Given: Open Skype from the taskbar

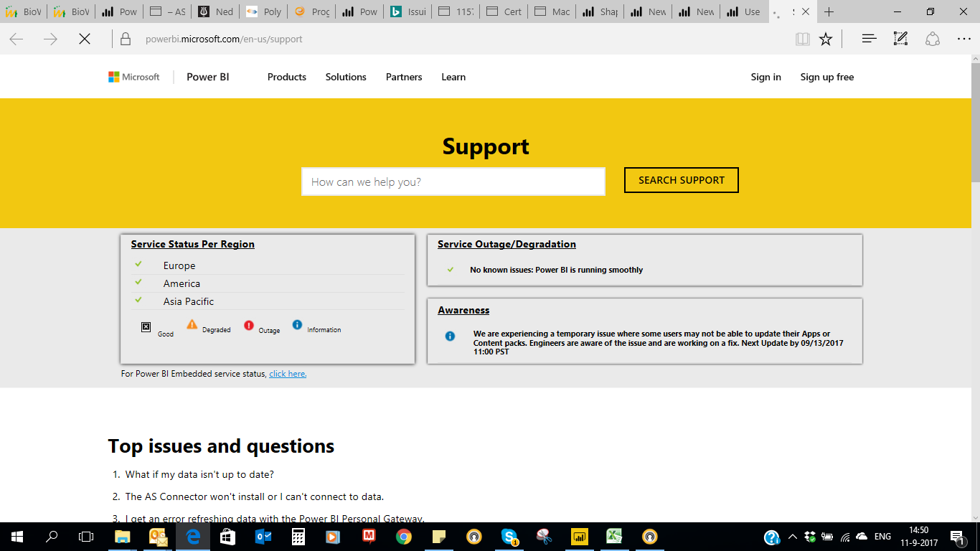Looking at the screenshot, I should tap(510, 537).
